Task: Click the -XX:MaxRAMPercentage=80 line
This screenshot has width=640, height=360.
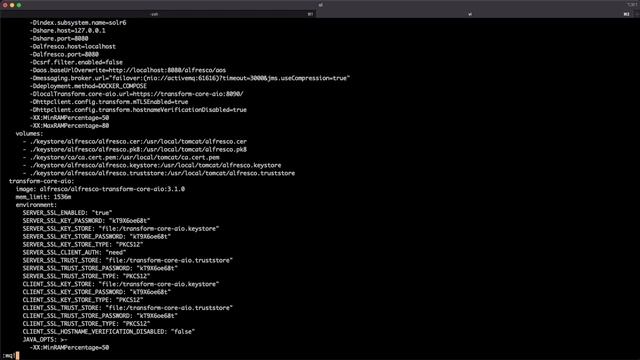Action: [69, 126]
